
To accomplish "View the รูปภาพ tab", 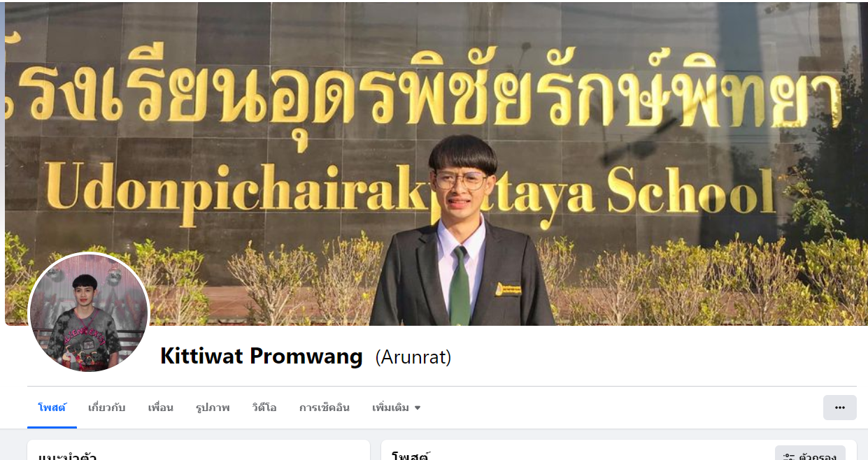I will pos(213,408).
